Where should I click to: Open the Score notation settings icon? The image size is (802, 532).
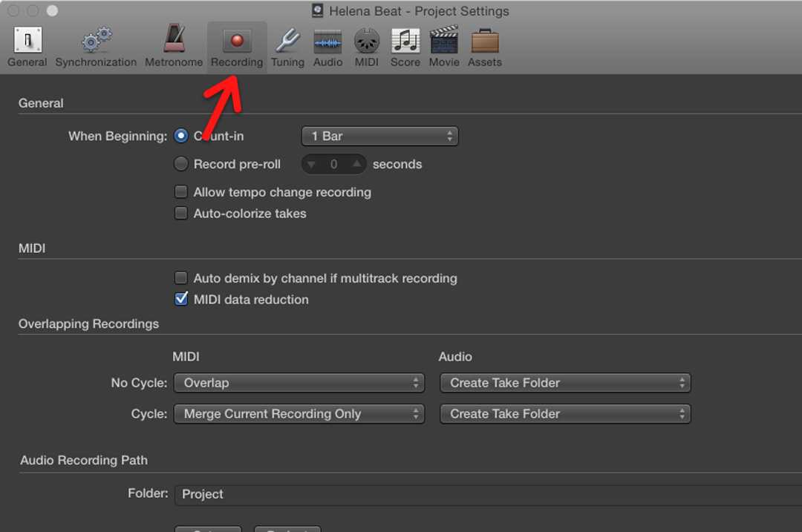405,42
